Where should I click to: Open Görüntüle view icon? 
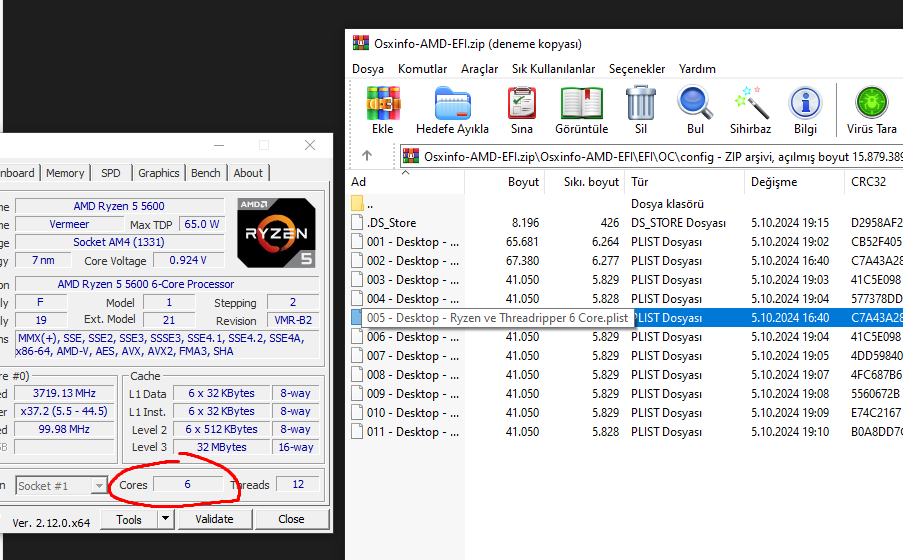point(581,103)
